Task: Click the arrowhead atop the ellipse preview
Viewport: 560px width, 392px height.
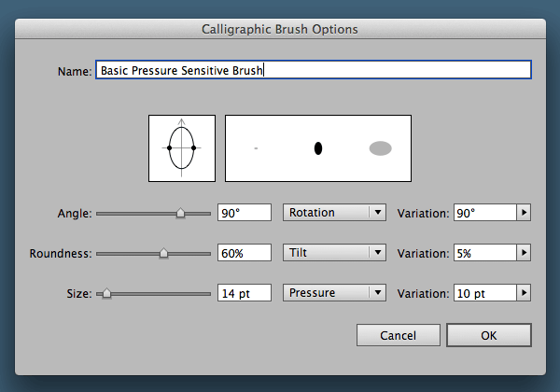Action: pos(181,121)
